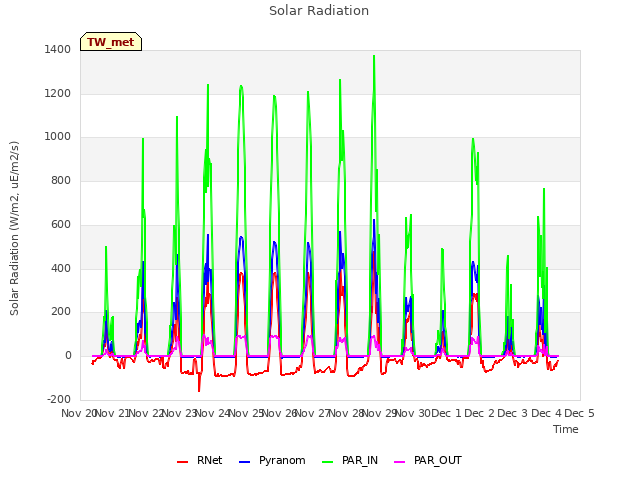Toggle the Pyranom legend entry
Image resolution: width=640 pixels, height=480 pixels.
click(x=272, y=460)
